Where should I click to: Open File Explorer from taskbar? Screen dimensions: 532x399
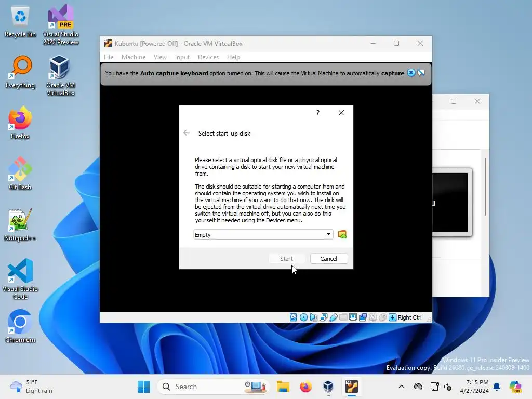(283, 387)
